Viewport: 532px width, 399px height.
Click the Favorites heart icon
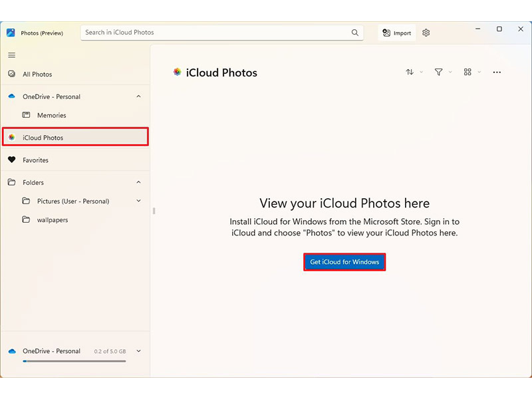12,160
